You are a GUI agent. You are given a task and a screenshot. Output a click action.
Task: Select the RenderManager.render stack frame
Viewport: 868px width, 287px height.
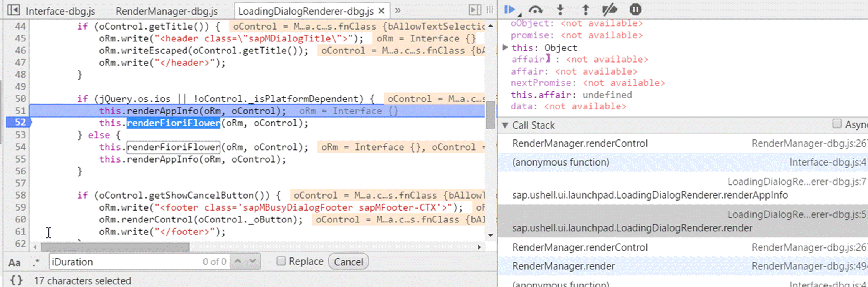pos(683,266)
